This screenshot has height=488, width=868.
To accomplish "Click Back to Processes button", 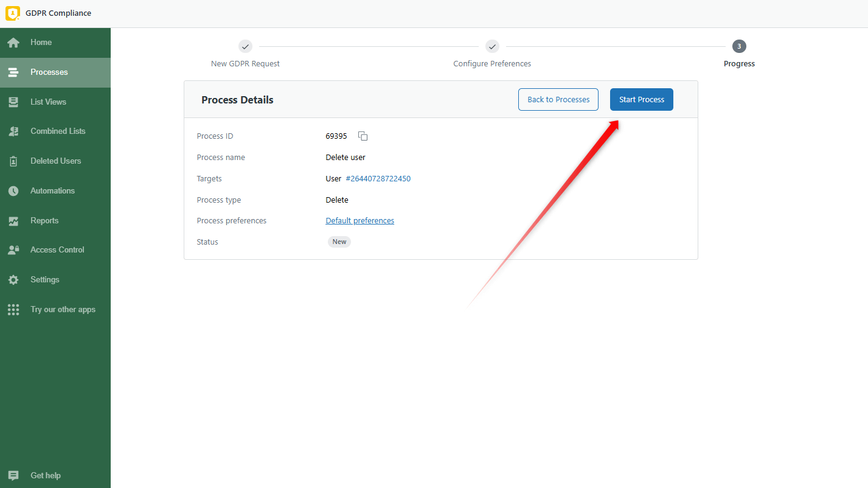I will 558,100.
